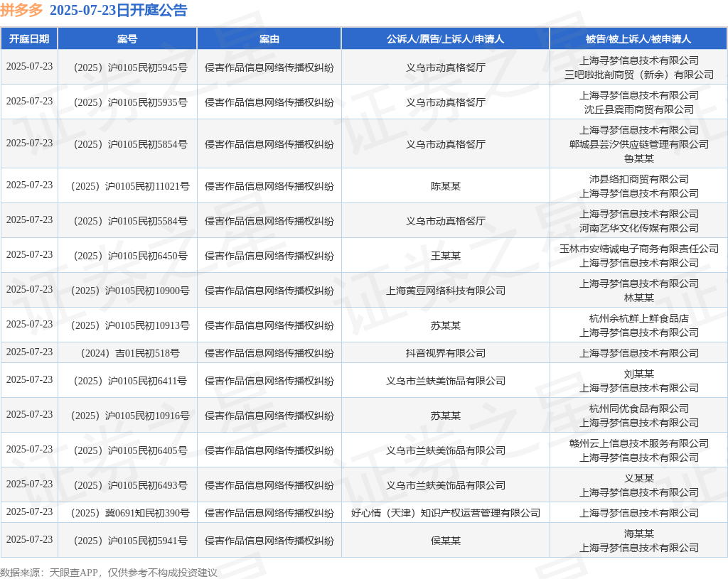Click case number 沪0105民初5854号
Image resolution: width=728 pixels, height=579 pixels.
(x=130, y=144)
